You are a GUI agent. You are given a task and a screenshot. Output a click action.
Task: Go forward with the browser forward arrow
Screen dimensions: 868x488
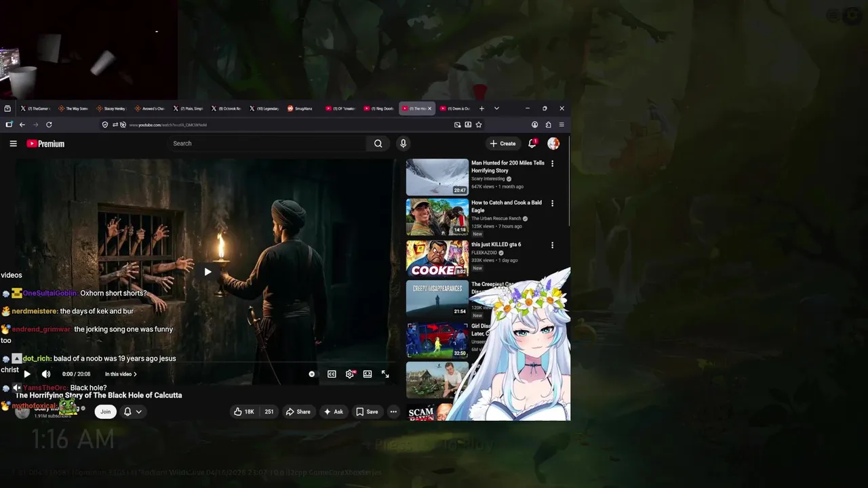tap(36, 125)
